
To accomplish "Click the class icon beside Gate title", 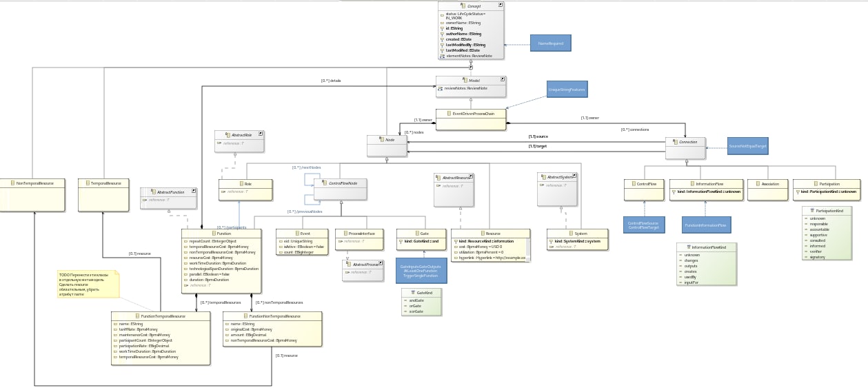I will point(416,234).
